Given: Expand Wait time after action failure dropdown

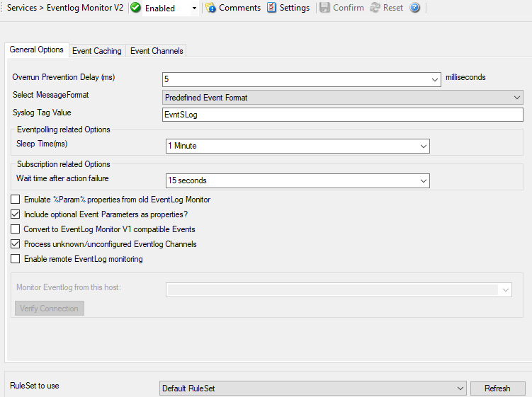Looking at the screenshot, I should (x=423, y=181).
